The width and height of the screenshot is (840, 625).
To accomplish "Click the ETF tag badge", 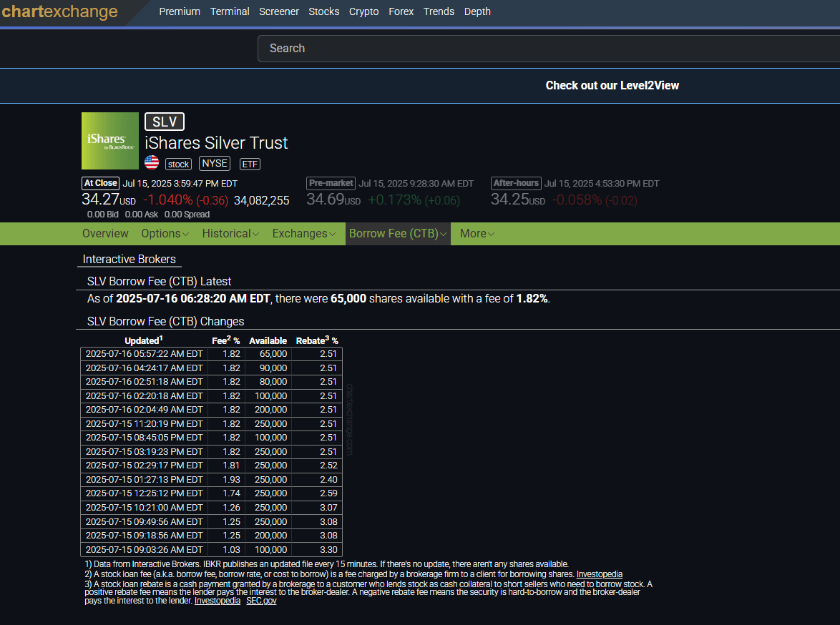I will pos(250,164).
